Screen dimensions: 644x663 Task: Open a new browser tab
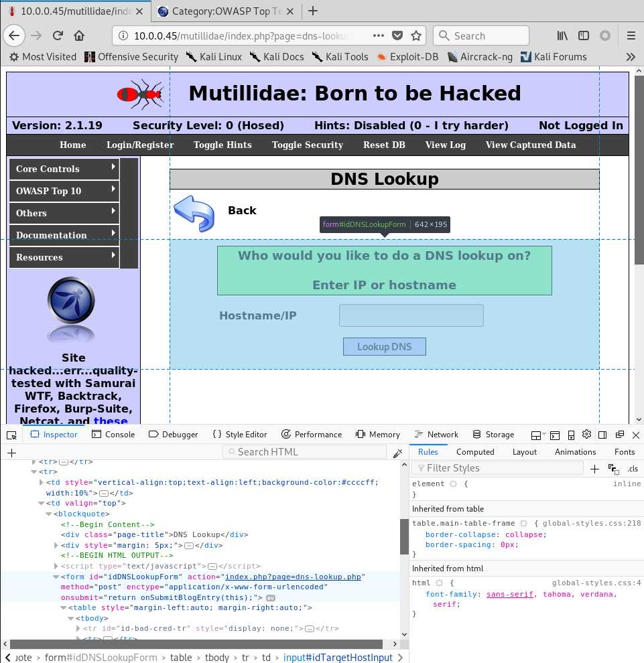(x=313, y=11)
